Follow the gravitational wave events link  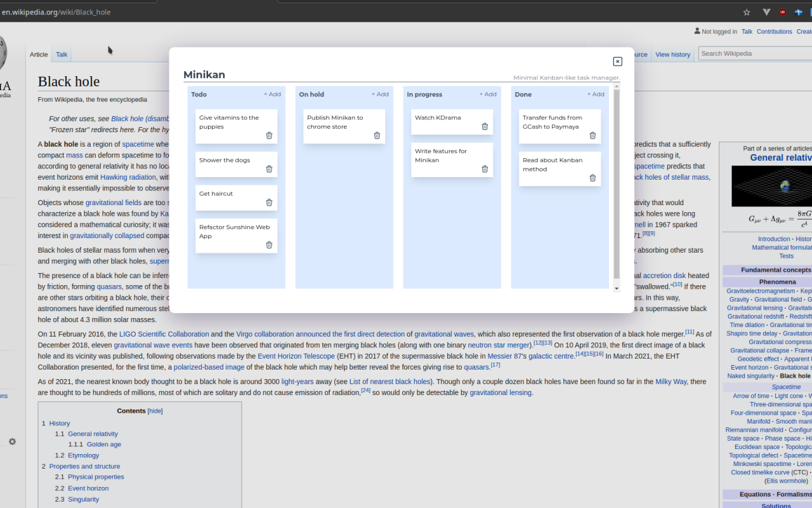coord(153,345)
